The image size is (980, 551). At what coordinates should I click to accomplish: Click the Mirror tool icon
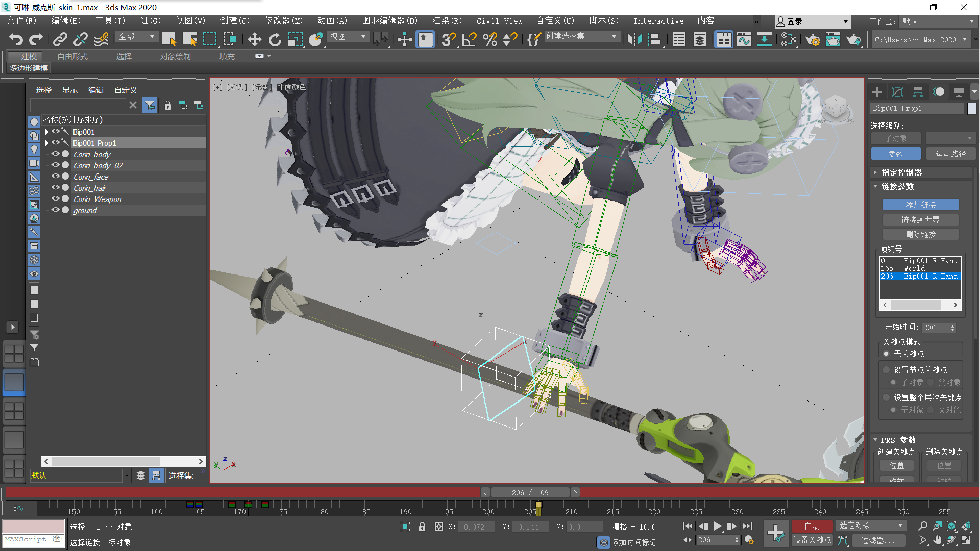pos(634,39)
